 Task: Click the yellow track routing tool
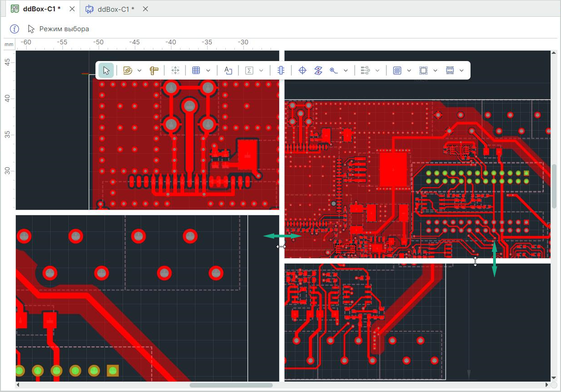[128, 71]
